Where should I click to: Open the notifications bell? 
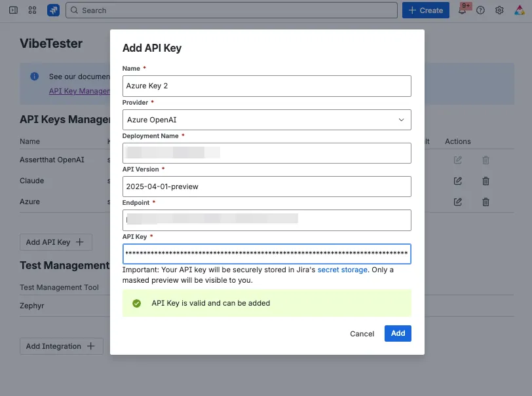coord(462,10)
